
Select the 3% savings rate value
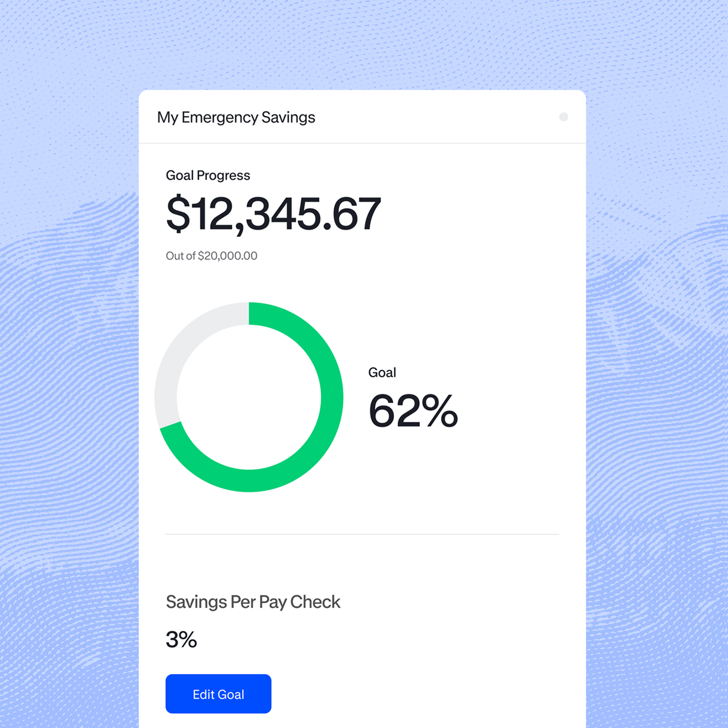coord(181,639)
